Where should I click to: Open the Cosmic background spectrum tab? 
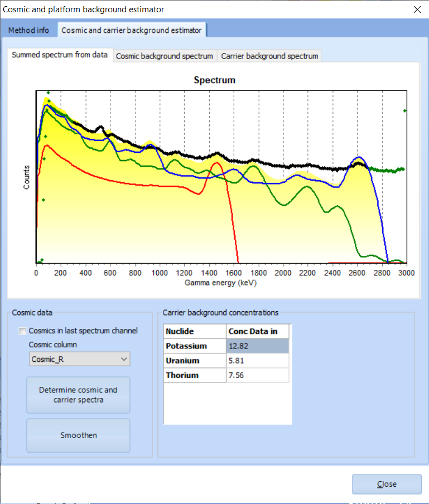click(164, 56)
